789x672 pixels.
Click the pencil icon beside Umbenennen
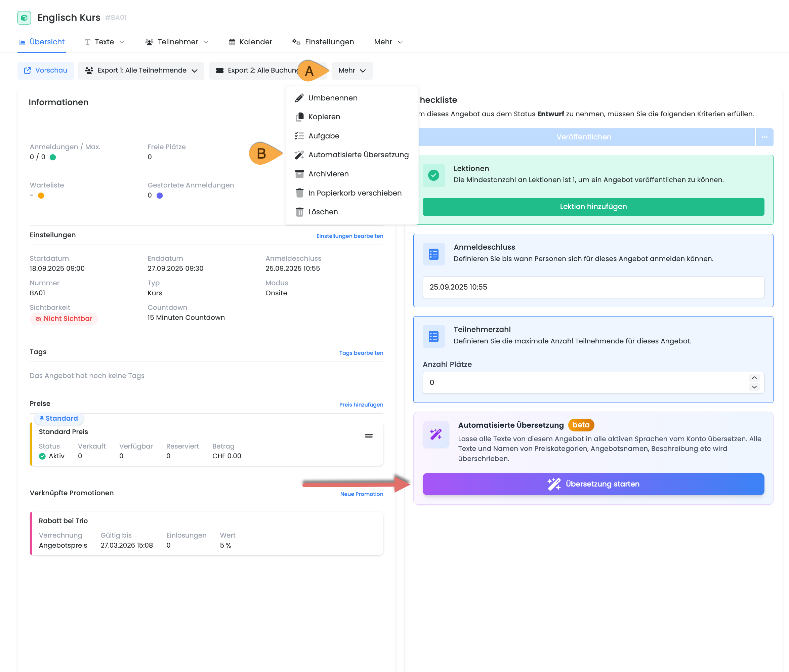(299, 98)
